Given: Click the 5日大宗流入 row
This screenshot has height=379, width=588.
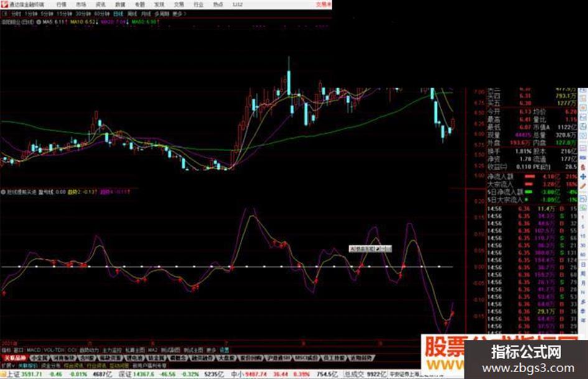Looking at the screenshot, I should click(x=532, y=199).
